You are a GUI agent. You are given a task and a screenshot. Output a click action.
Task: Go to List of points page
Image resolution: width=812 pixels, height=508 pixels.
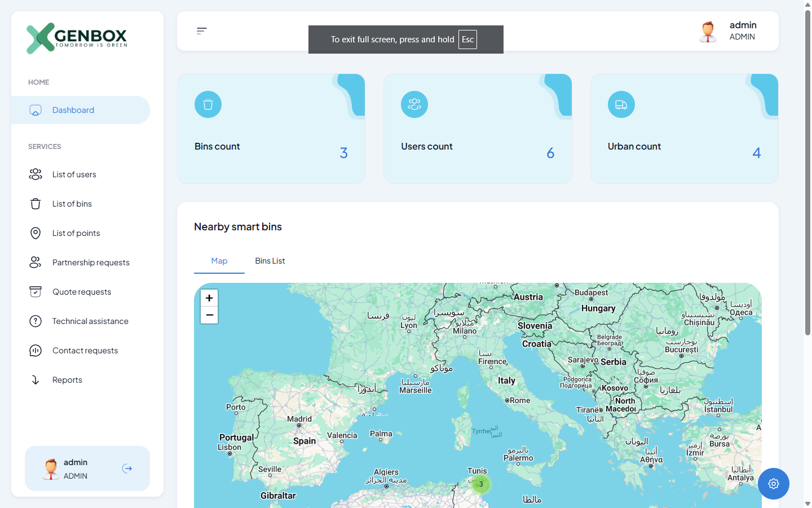[x=76, y=233]
